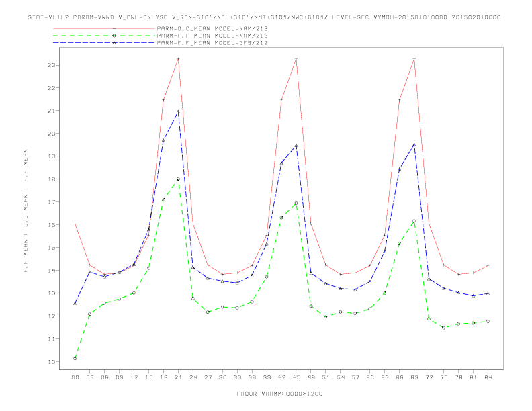This screenshot has width=532, height=411.
Task: Click y-axis tick label 22
Action: click(x=52, y=88)
